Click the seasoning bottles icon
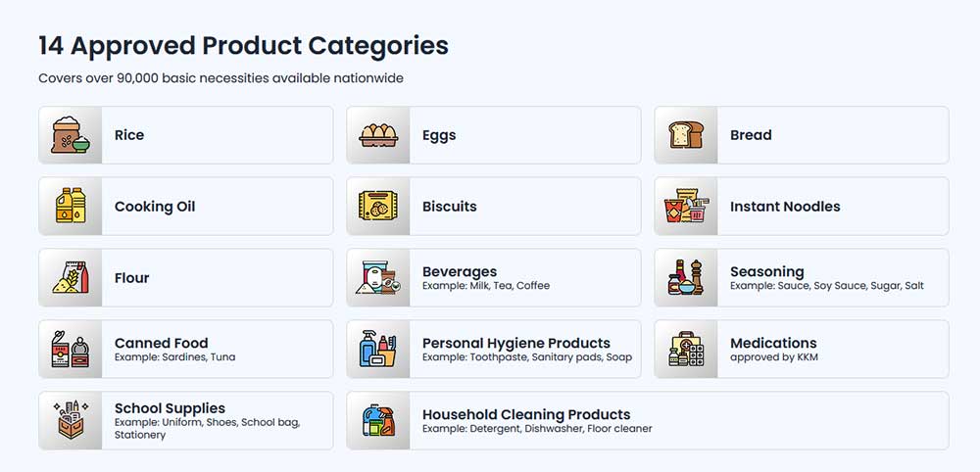 [x=686, y=277]
